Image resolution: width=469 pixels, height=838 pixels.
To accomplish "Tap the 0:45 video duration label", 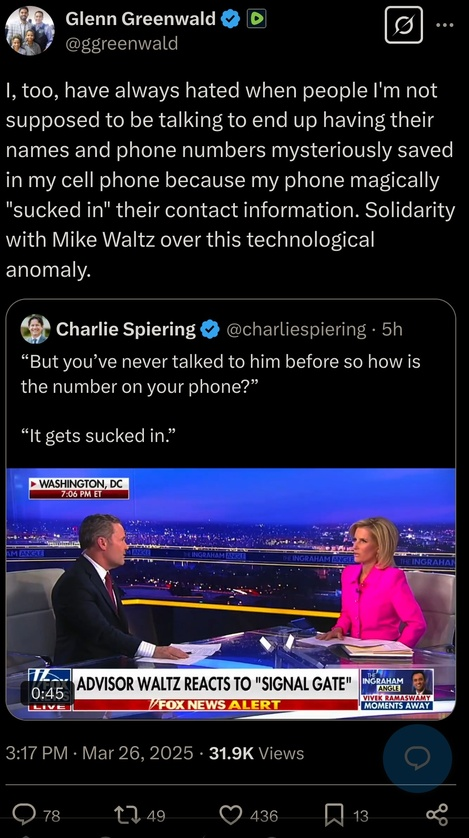I will 48,694.
